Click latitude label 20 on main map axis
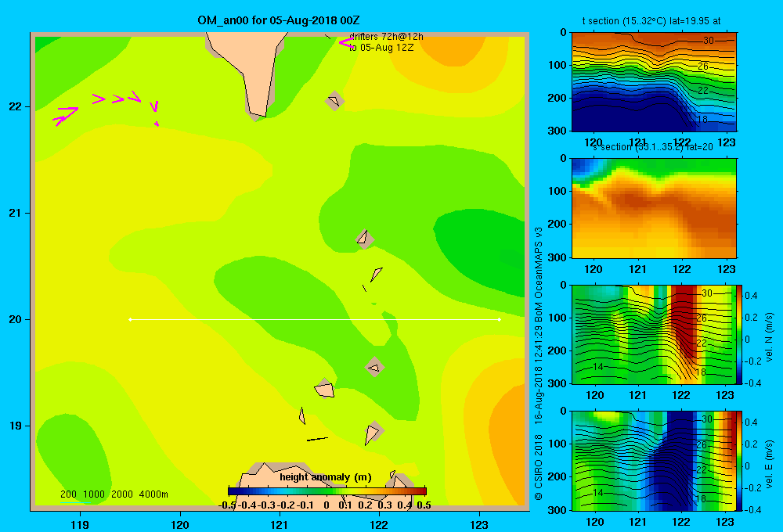 coord(16,319)
